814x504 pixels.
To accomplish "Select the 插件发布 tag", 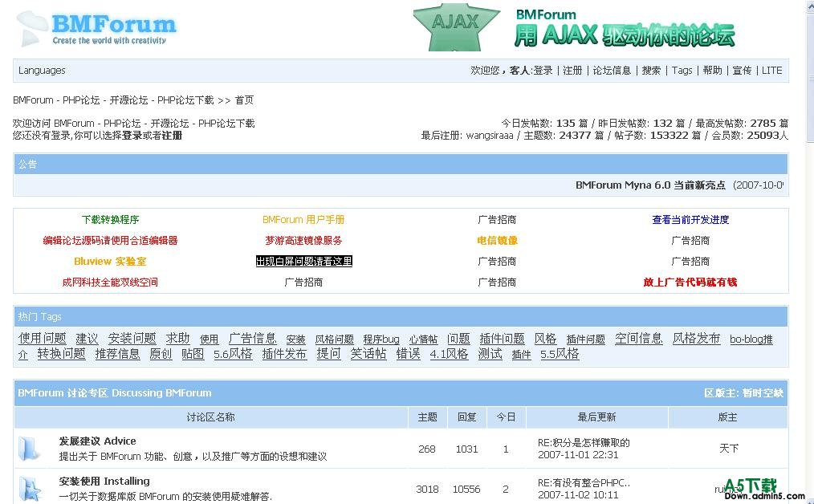I will 284,354.
